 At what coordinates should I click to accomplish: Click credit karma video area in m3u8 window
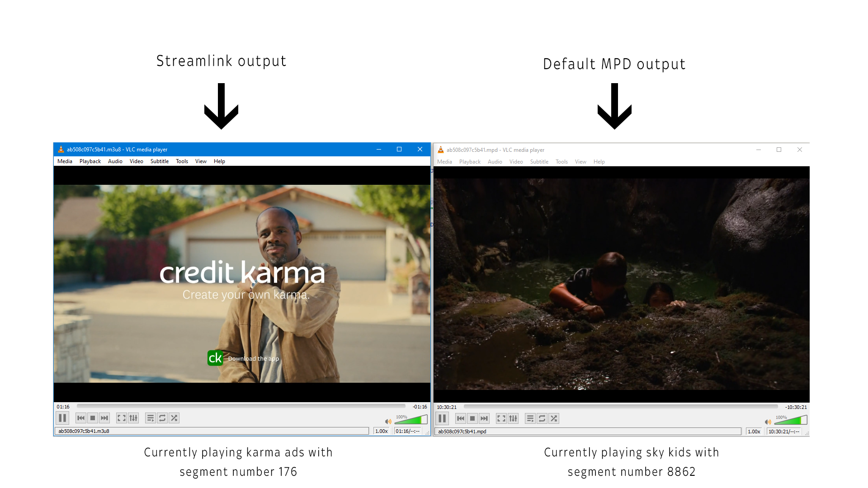click(x=242, y=284)
